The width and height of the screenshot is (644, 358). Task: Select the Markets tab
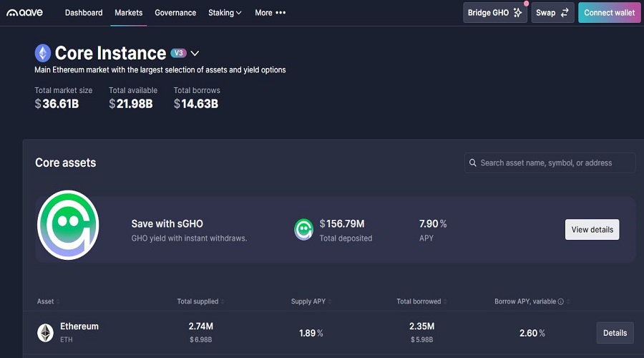click(x=129, y=13)
